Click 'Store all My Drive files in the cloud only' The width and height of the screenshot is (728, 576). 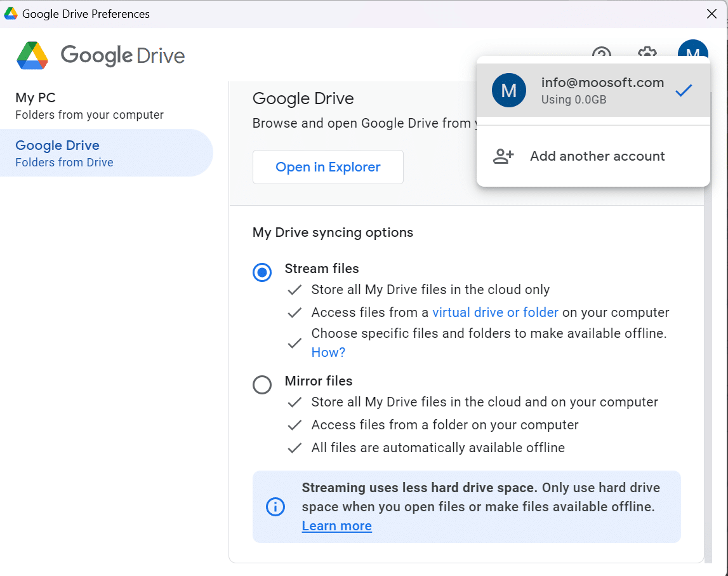point(430,290)
